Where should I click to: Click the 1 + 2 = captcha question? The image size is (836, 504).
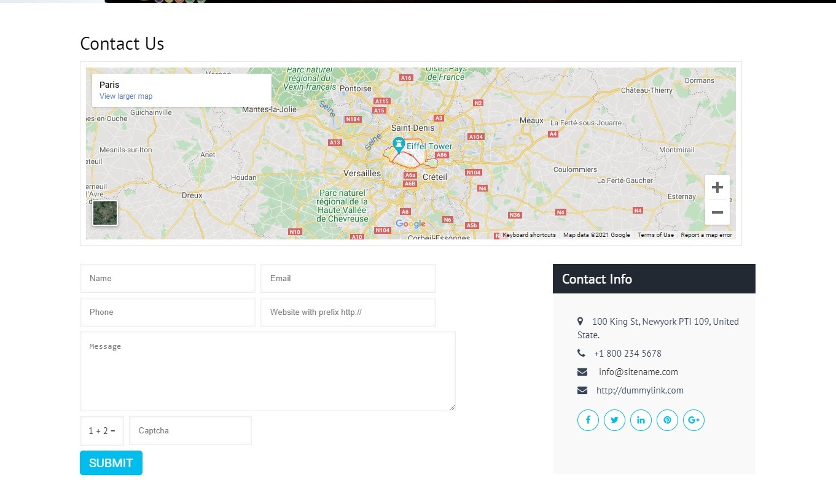point(102,431)
